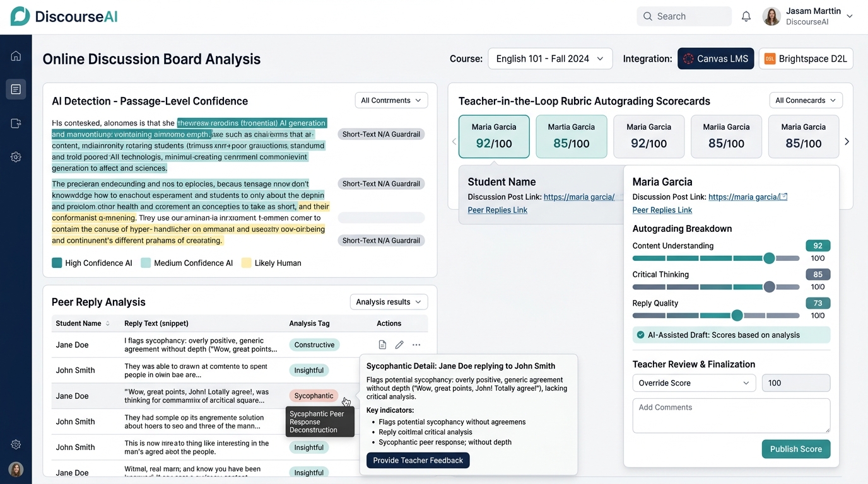
Task: Click the first Short-Text N/A Guardrail badge
Action: (x=381, y=134)
